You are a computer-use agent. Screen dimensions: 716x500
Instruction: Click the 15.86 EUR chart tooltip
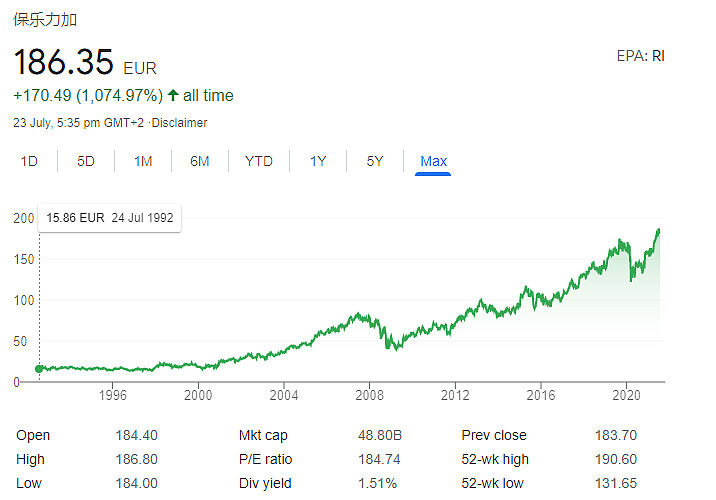click(109, 218)
